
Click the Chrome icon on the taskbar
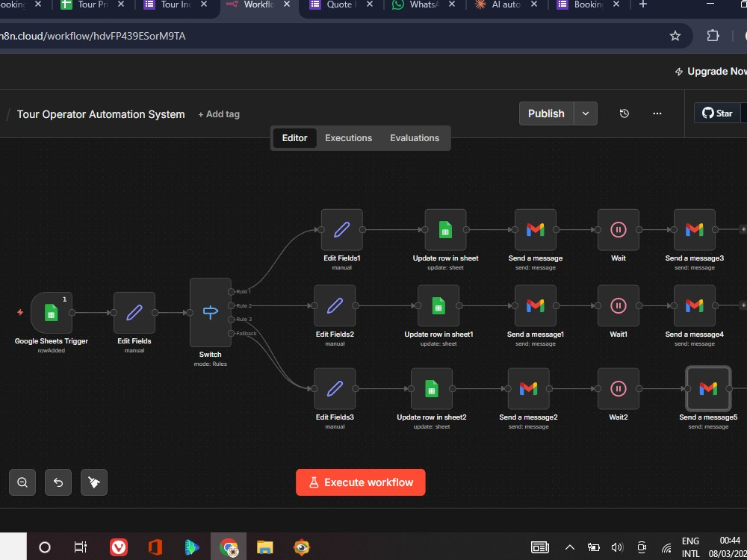[229, 547]
